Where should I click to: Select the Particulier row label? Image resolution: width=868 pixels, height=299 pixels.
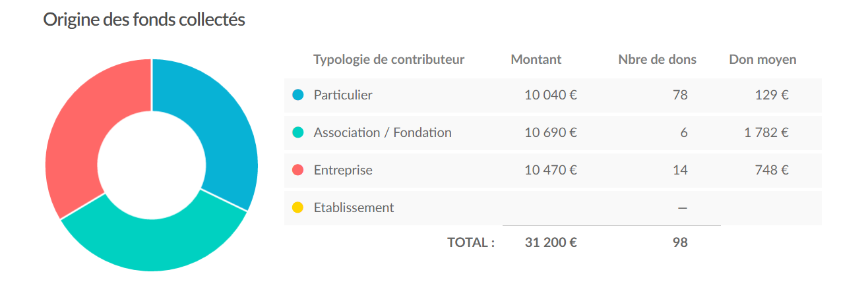click(x=343, y=95)
